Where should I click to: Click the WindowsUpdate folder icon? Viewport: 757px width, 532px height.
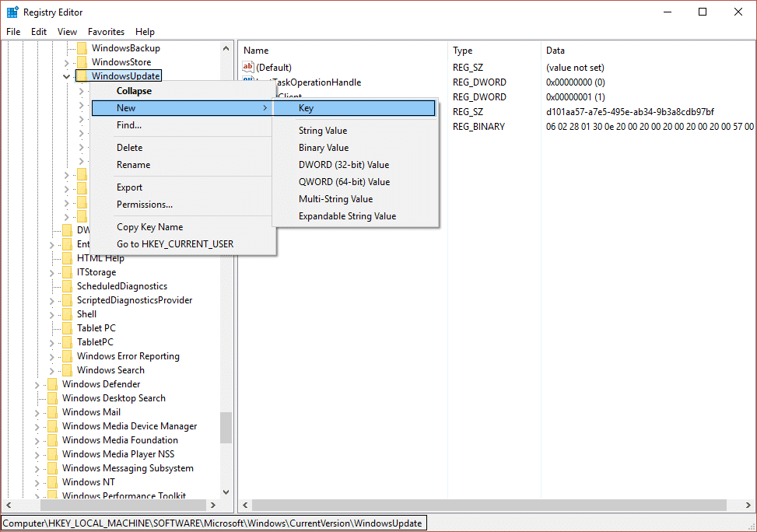(x=82, y=75)
